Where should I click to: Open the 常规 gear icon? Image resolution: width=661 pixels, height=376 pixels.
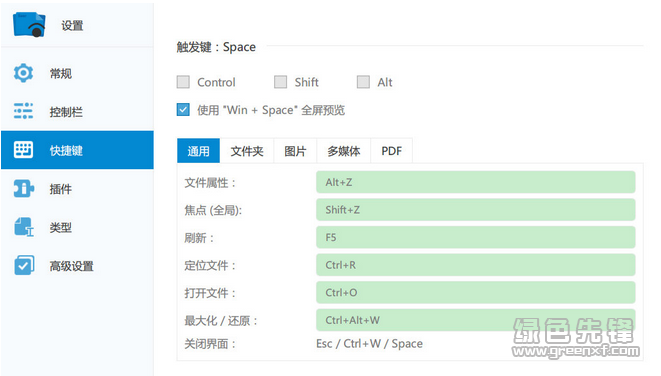pos(23,73)
